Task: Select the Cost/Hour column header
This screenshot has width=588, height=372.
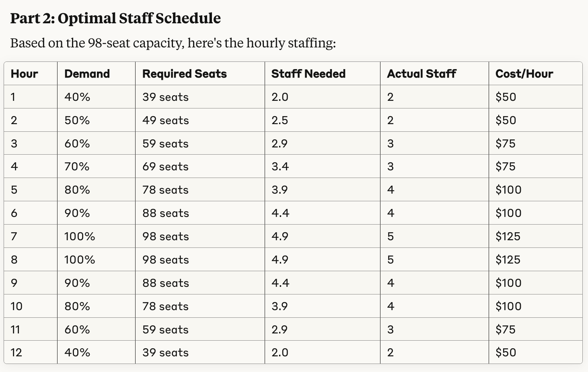Action: (524, 74)
